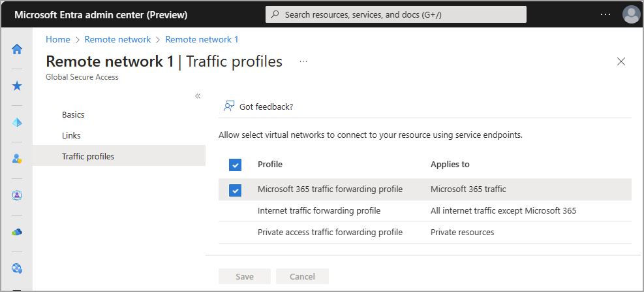
Task: Toggle the select-all checkbox in header
Action: pyautogui.click(x=235, y=165)
